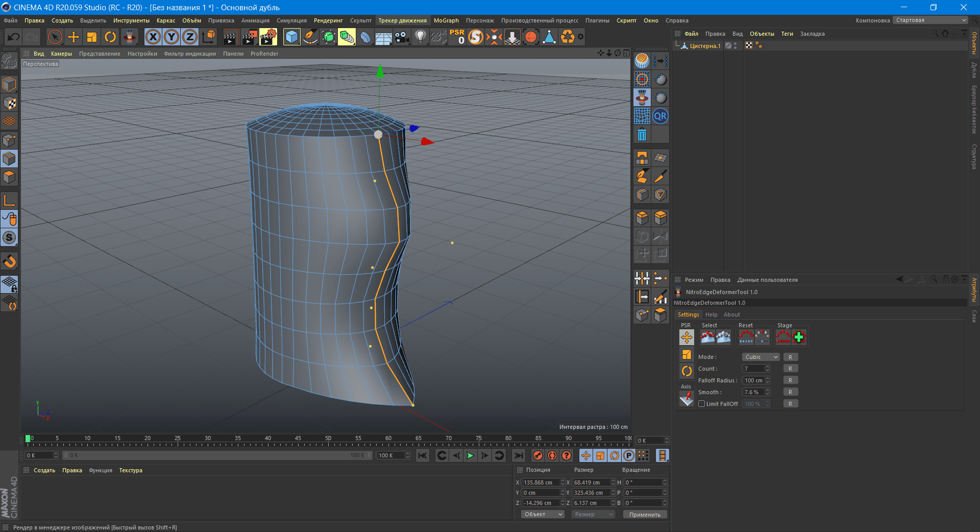The width and height of the screenshot is (980, 532).
Task: Add a Cube primitive object
Action: 291,37
